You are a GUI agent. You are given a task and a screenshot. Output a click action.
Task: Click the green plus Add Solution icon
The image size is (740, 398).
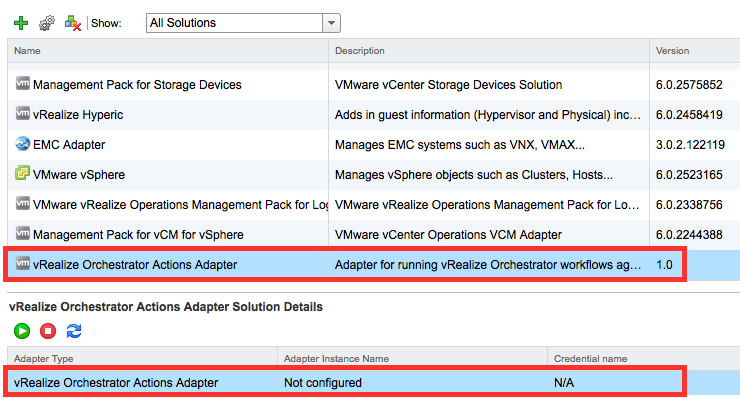pyautogui.click(x=21, y=23)
